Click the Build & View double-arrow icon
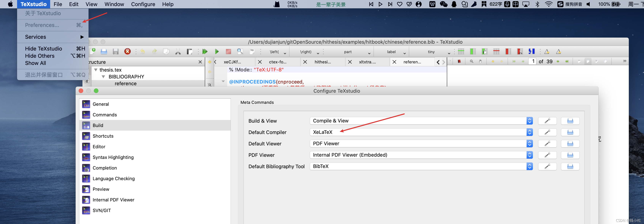Viewport: 644px width, 224px height. pos(205,52)
